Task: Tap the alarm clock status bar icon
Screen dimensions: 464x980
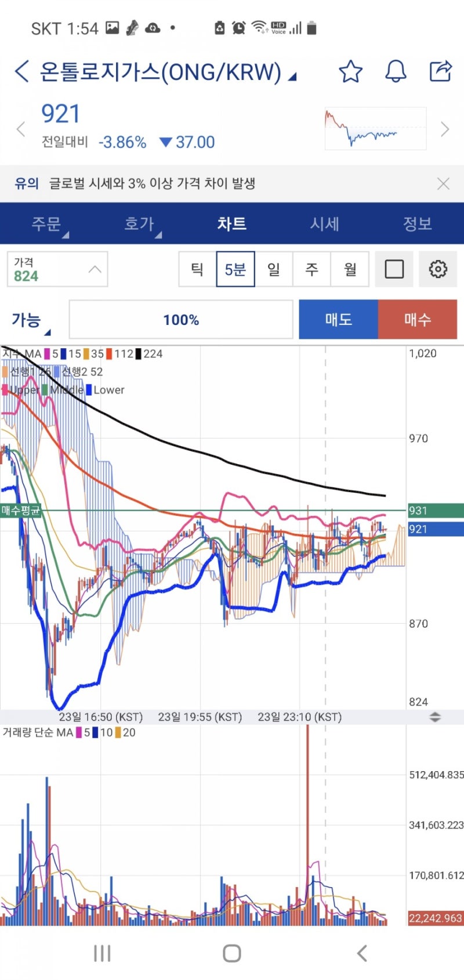Action: coord(238,28)
